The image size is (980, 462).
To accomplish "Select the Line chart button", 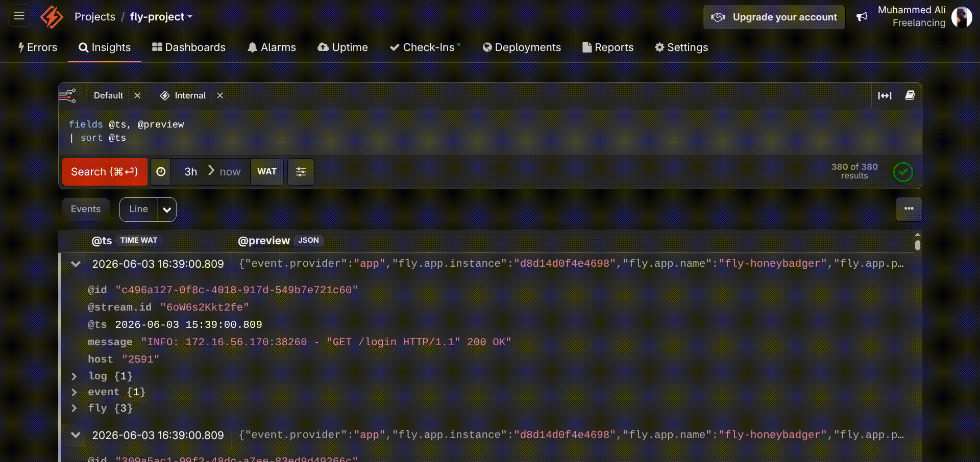I will (x=138, y=209).
